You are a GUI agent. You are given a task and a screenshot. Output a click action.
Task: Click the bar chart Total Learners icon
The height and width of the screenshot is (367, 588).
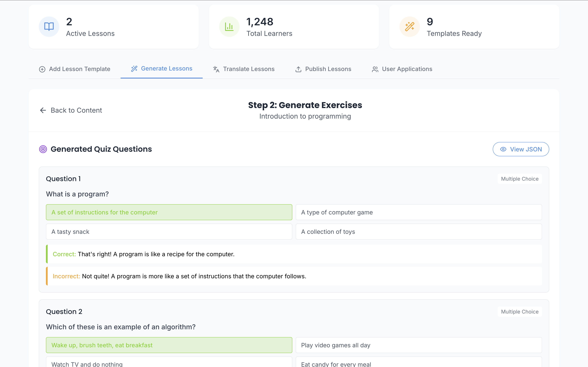click(229, 27)
